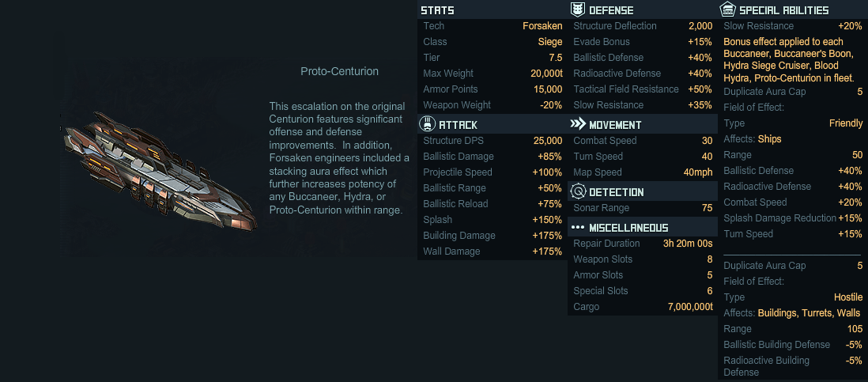Viewport: 868px width, 382px height.
Task: Click the Defense shield icon
Action: pyautogui.click(x=578, y=9)
